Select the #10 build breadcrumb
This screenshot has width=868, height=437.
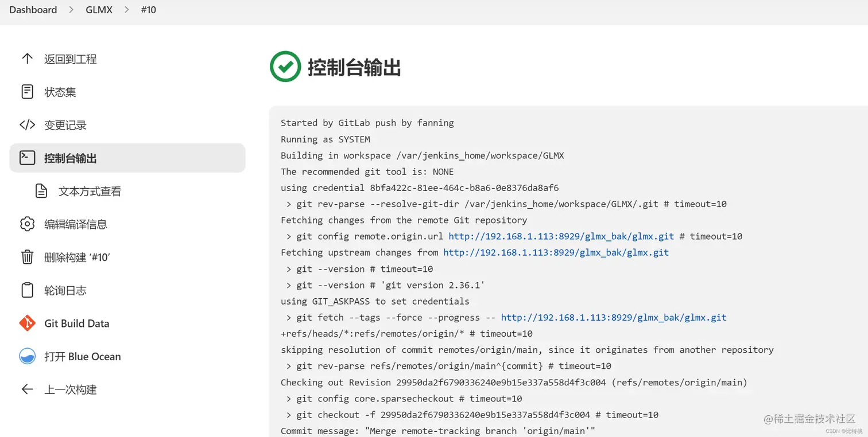(x=148, y=10)
